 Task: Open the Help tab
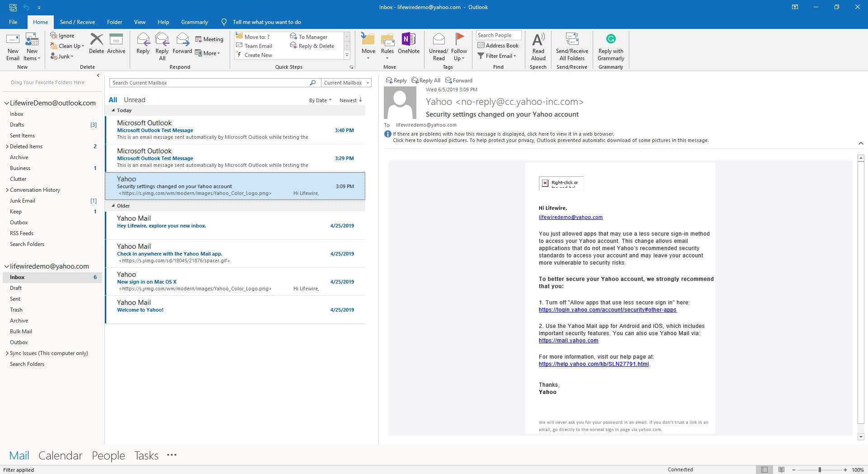[x=163, y=22]
